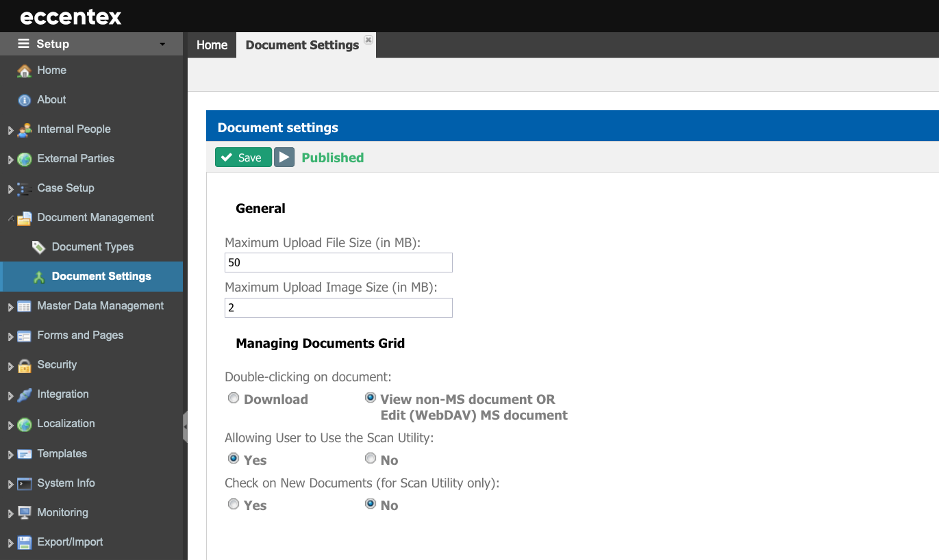Click the Save button
Image resolution: width=939 pixels, height=560 pixels.
coord(243,157)
